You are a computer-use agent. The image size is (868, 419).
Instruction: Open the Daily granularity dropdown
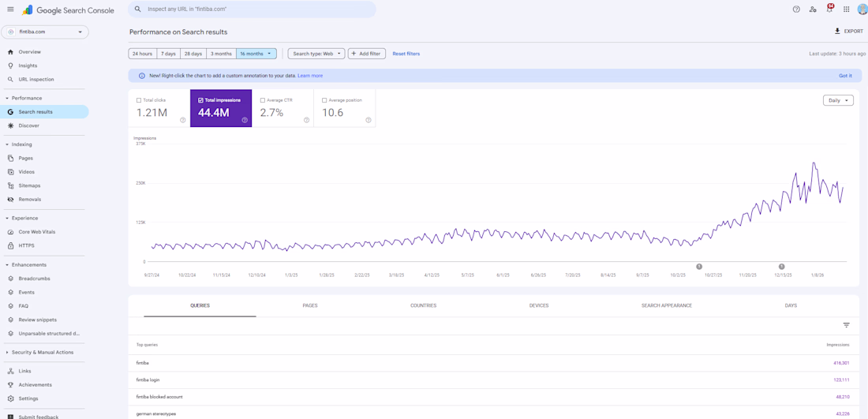click(838, 100)
